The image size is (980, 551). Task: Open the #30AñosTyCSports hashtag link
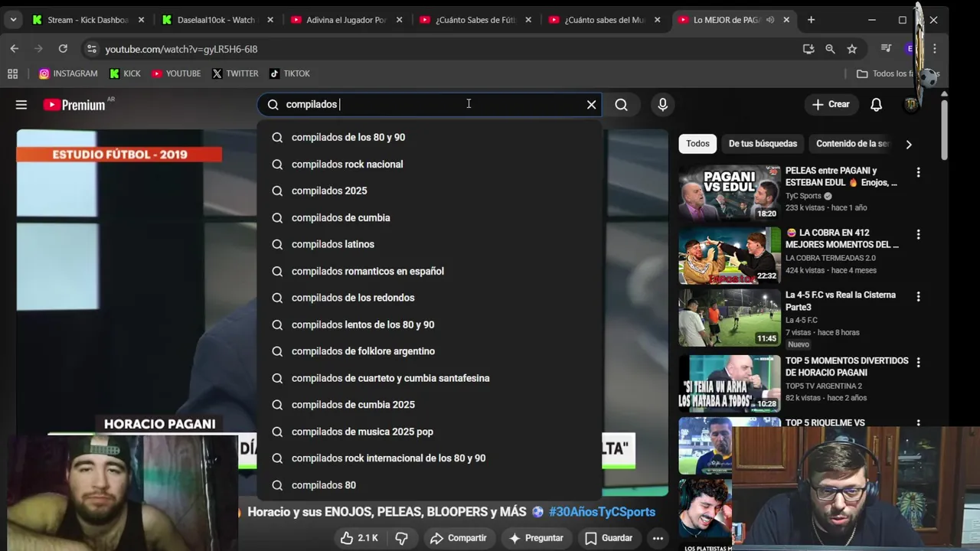[602, 512]
